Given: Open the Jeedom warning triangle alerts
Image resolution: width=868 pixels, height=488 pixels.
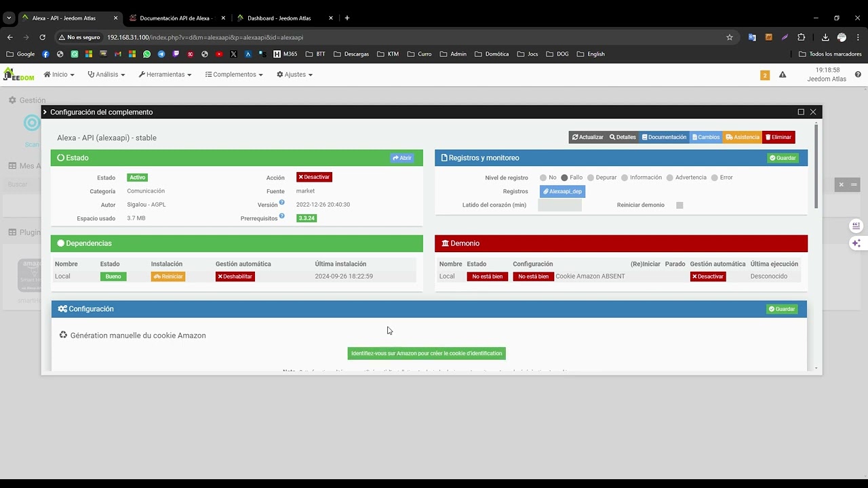Looking at the screenshot, I should 783,75.
